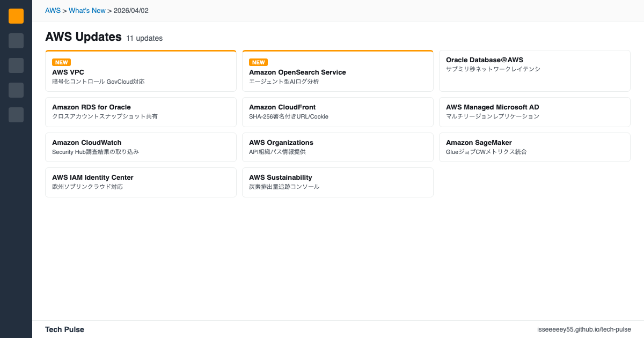Screen dimensions: 644x338
Task: Select the Amazon CloudWatch update card
Action: pos(141,147)
